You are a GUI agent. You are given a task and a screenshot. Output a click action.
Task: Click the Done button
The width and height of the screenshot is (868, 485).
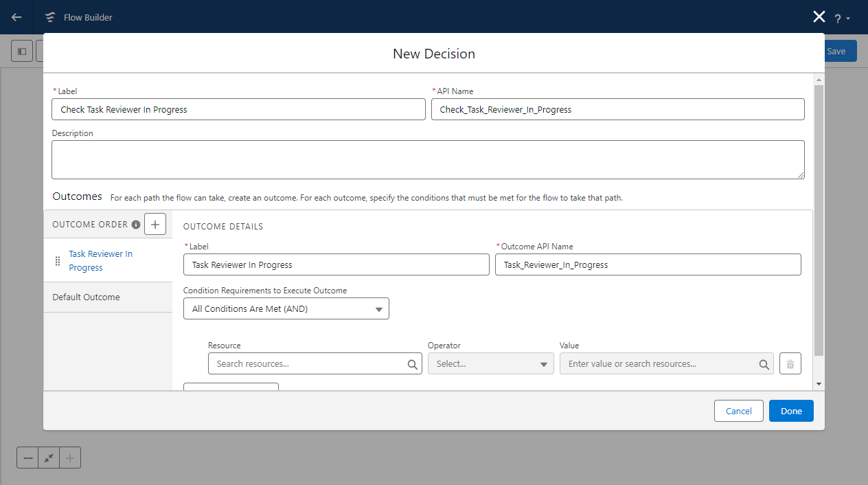790,410
